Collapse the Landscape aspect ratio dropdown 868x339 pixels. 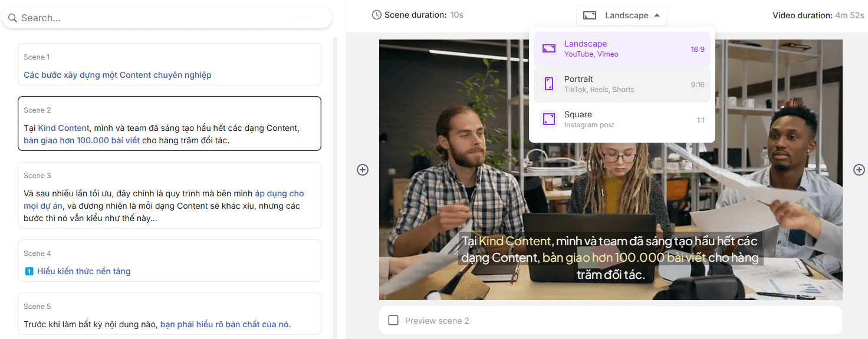click(622, 15)
